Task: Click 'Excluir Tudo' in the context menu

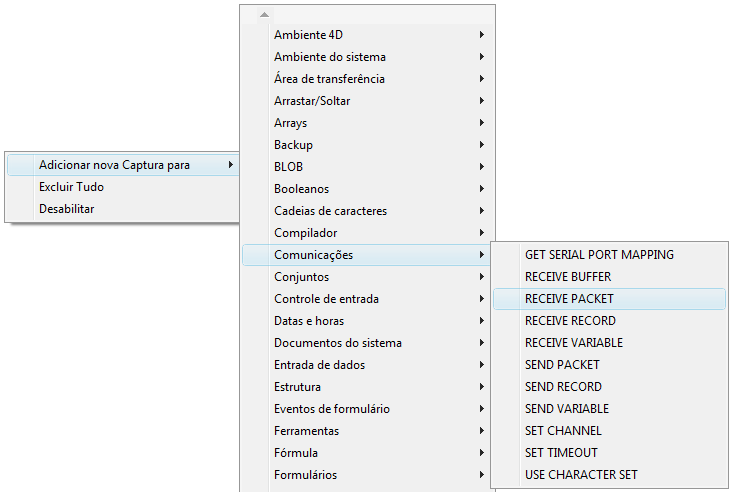Action: [x=71, y=187]
